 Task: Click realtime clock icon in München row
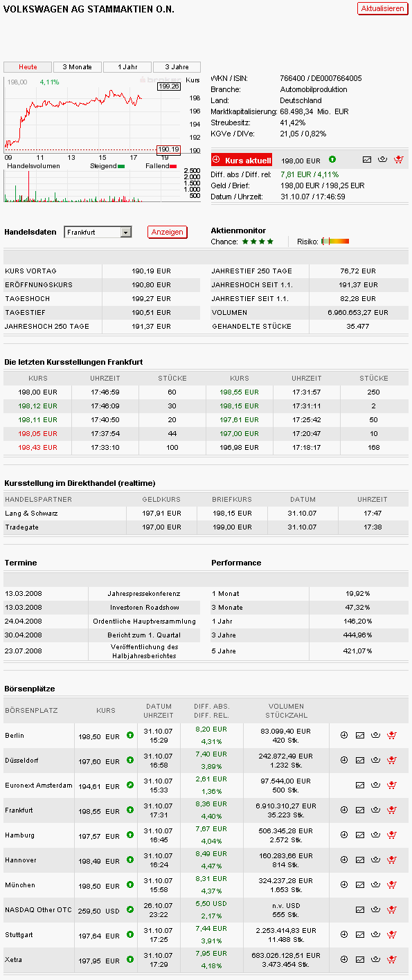[344, 885]
